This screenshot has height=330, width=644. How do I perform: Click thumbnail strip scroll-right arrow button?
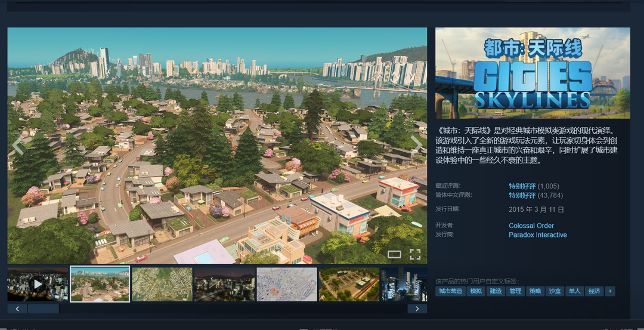417,309
